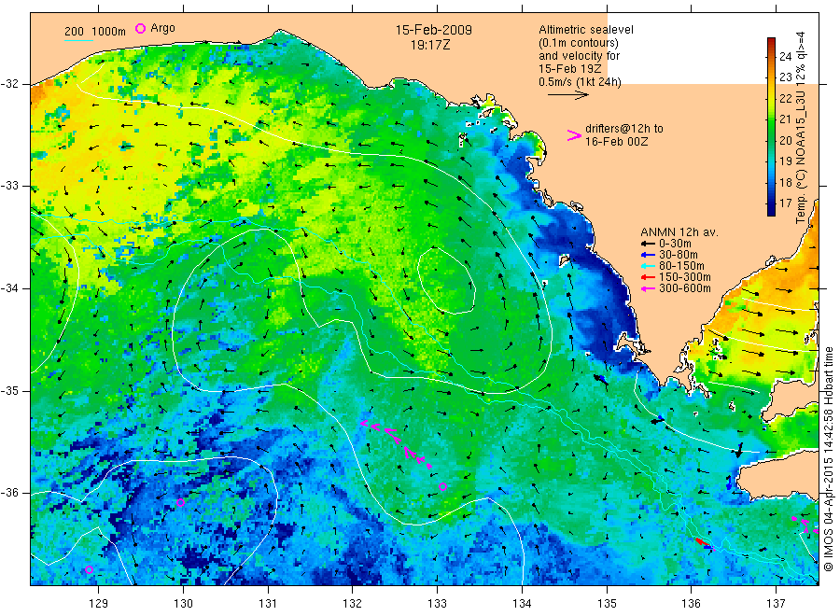Click the '0-30m' depth label

tap(675, 244)
